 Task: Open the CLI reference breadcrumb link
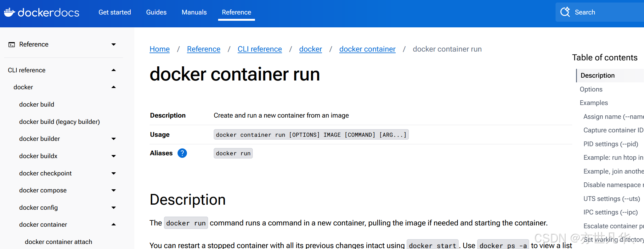(260, 49)
